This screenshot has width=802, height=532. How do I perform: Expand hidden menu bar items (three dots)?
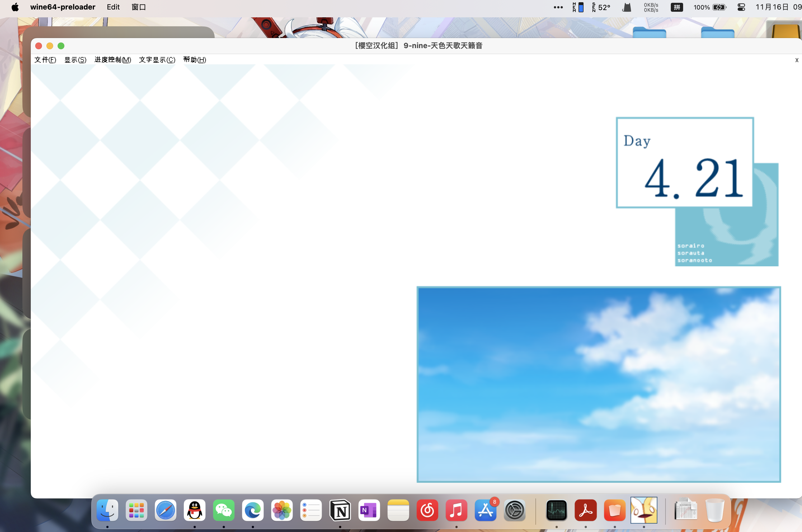pos(558,7)
